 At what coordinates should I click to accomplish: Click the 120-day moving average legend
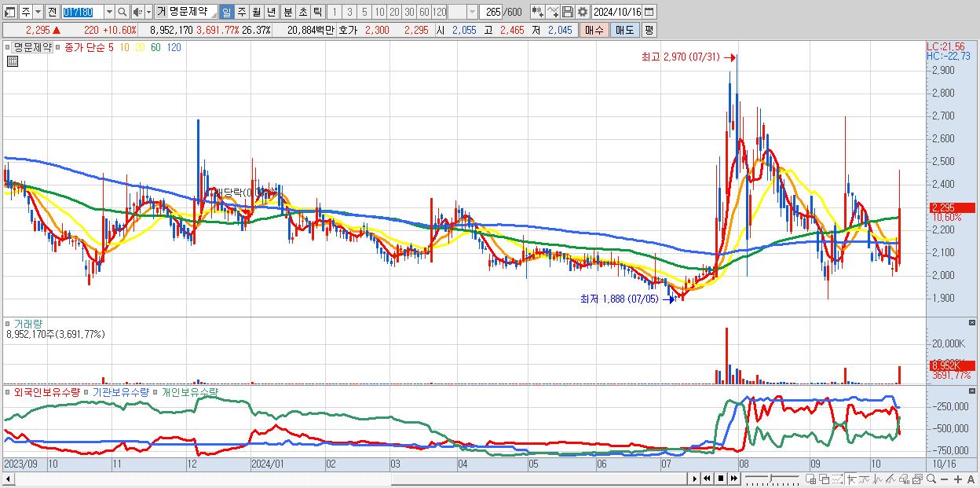174,47
